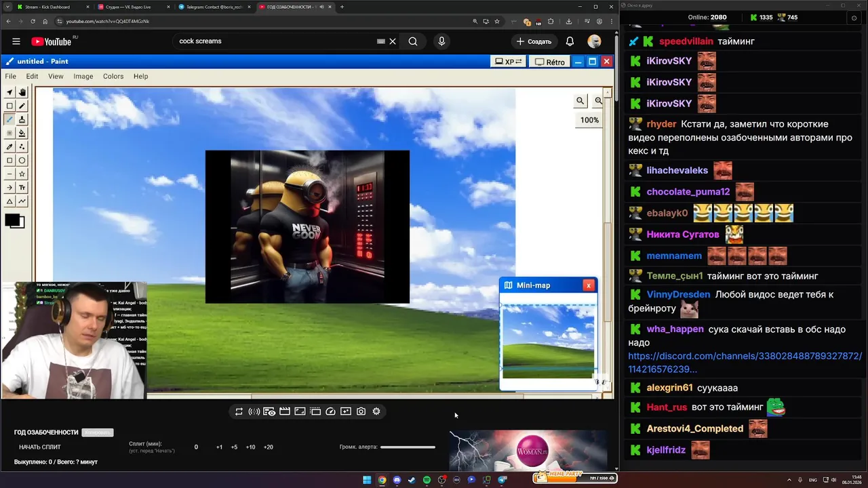Toggle the Rétro display mode button

(549, 62)
